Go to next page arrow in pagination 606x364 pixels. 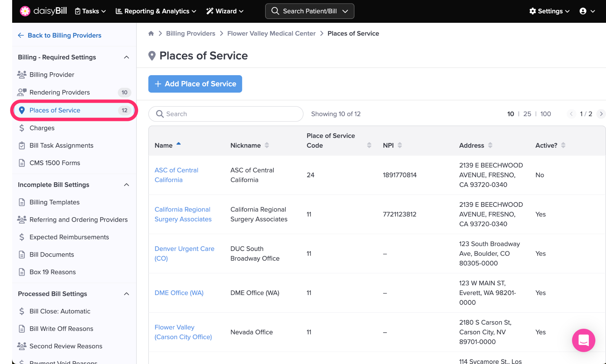tap(601, 114)
